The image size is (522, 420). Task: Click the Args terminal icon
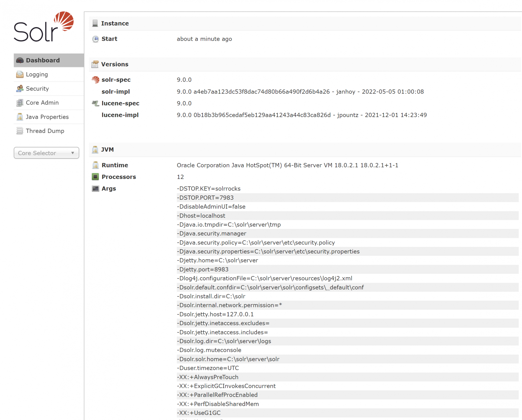click(x=95, y=188)
